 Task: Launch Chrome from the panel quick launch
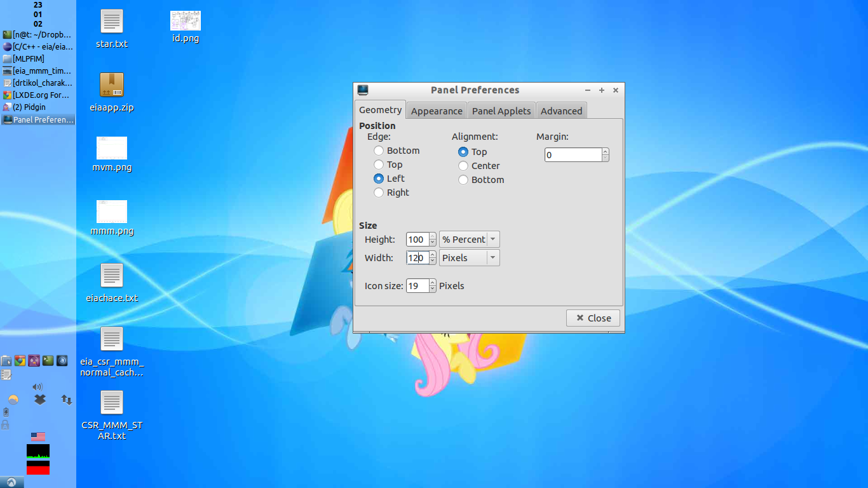pyautogui.click(x=20, y=361)
